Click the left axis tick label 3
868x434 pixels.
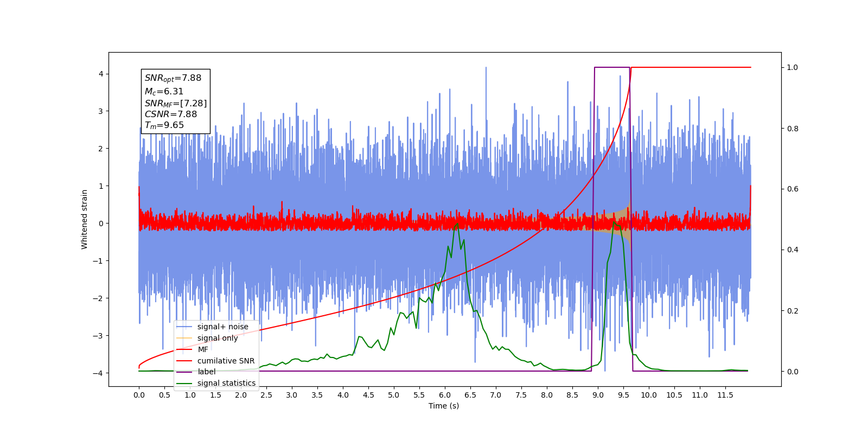tap(101, 111)
